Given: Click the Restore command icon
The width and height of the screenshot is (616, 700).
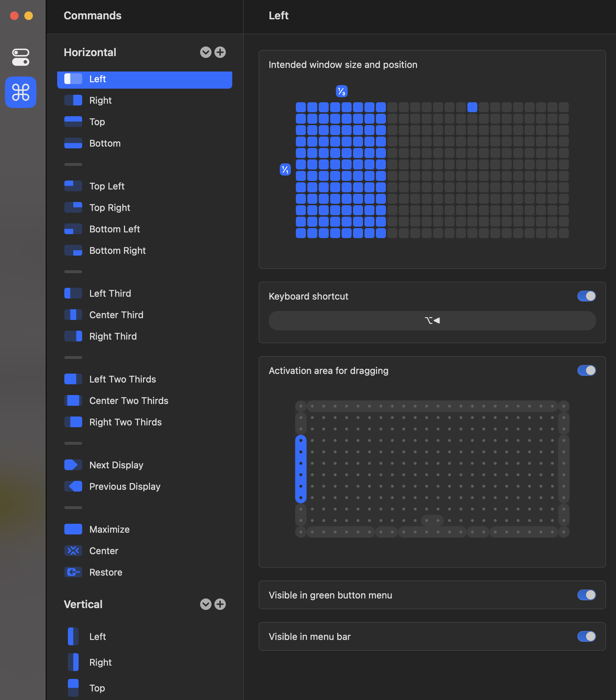Looking at the screenshot, I should (x=73, y=572).
